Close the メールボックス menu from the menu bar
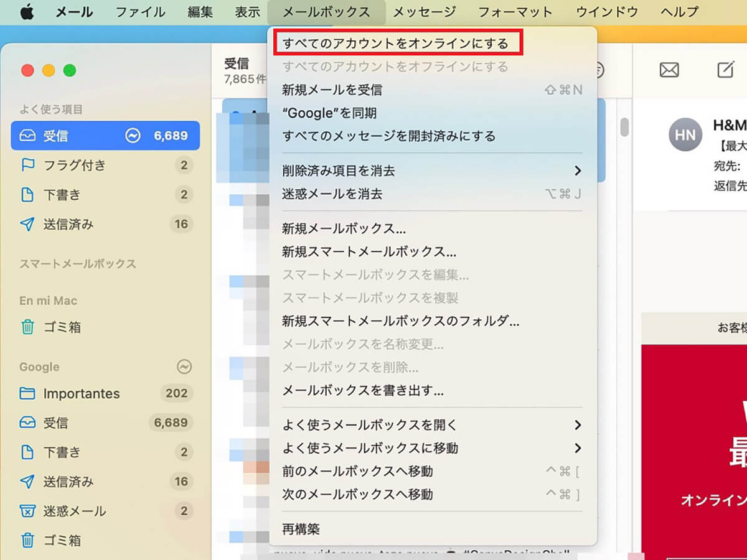 point(326,12)
